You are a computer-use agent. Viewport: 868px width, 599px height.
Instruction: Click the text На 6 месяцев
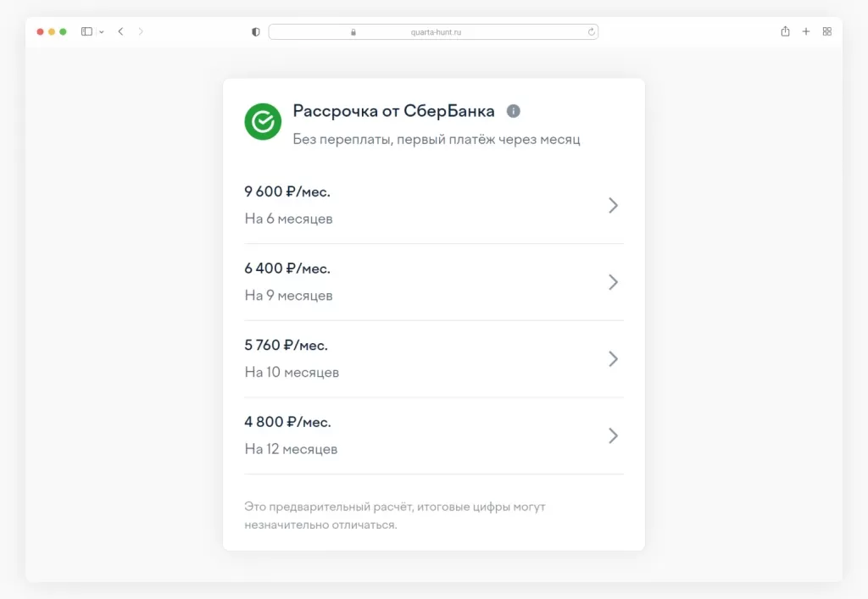(288, 219)
